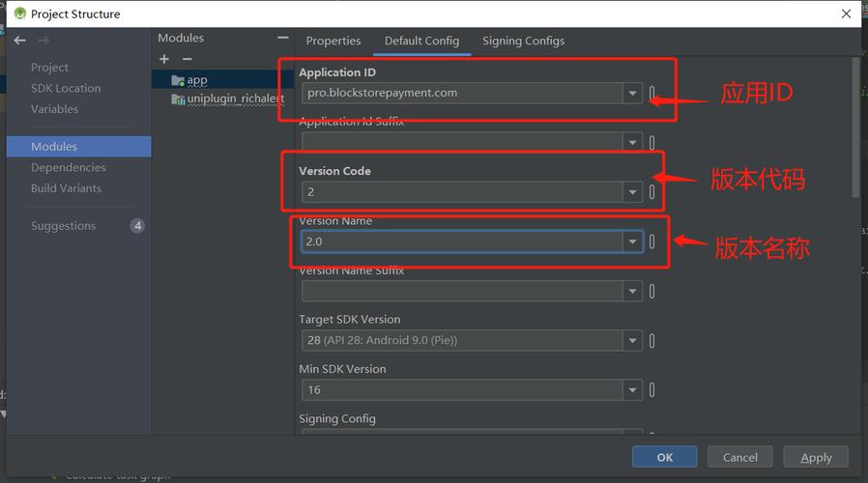Image resolution: width=868 pixels, height=483 pixels.
Task: Switch to the Properties tab
Action: pyautogui.click(x=333, y=41)
